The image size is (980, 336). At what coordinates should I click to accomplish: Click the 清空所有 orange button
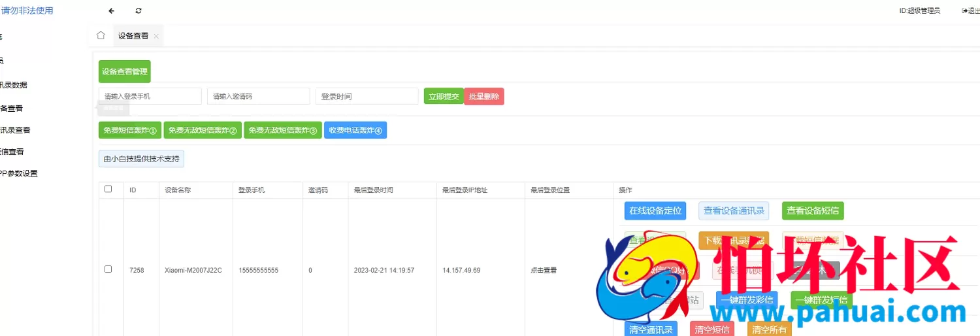pos(769,329)
